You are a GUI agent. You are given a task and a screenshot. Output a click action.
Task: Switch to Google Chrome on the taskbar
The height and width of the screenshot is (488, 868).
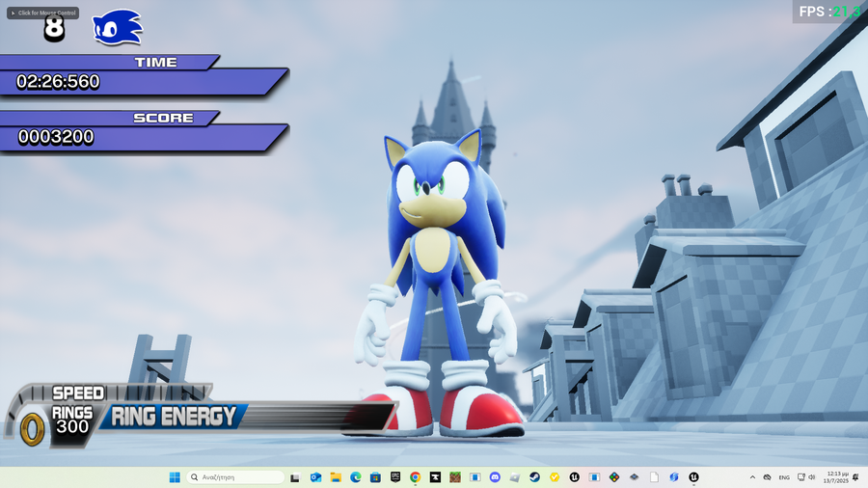click(x=415, y=477)
